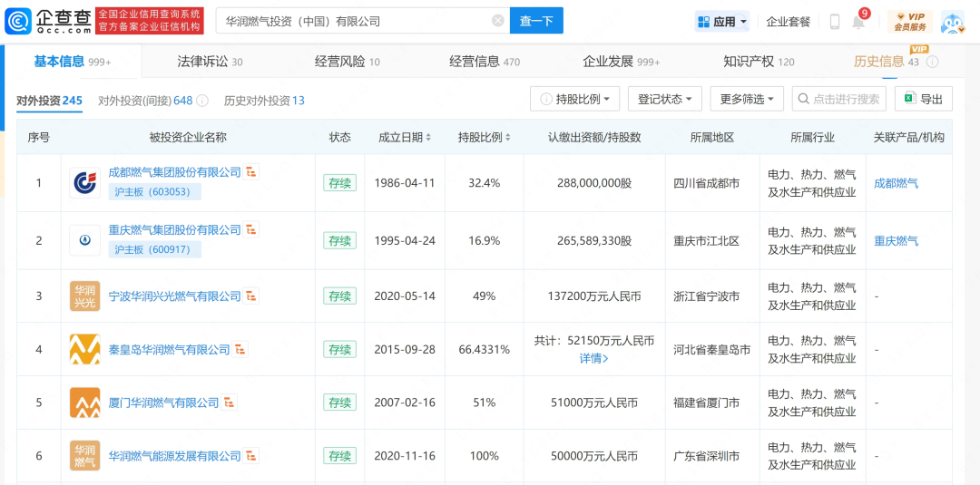
Task: Open 华润燃气能源发展有限公司 link
Action: [174, 456]
